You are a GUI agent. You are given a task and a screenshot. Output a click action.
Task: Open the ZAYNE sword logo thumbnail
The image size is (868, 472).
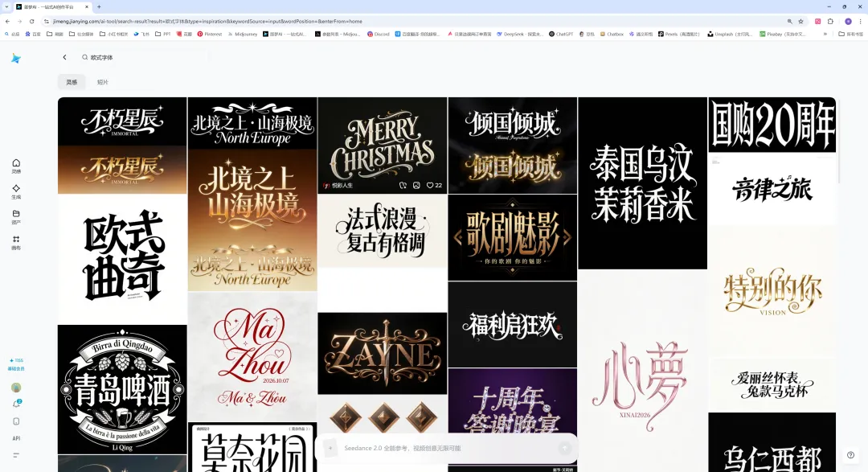point(383,354)
